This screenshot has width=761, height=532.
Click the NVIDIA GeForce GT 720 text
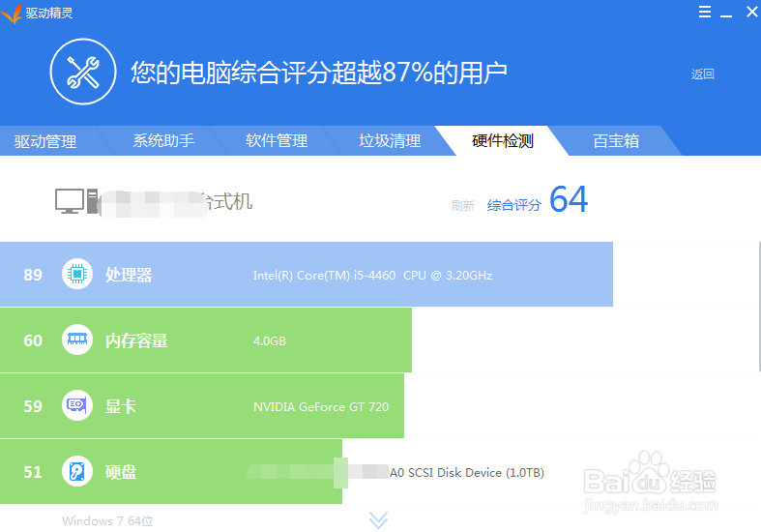[321, 407]
